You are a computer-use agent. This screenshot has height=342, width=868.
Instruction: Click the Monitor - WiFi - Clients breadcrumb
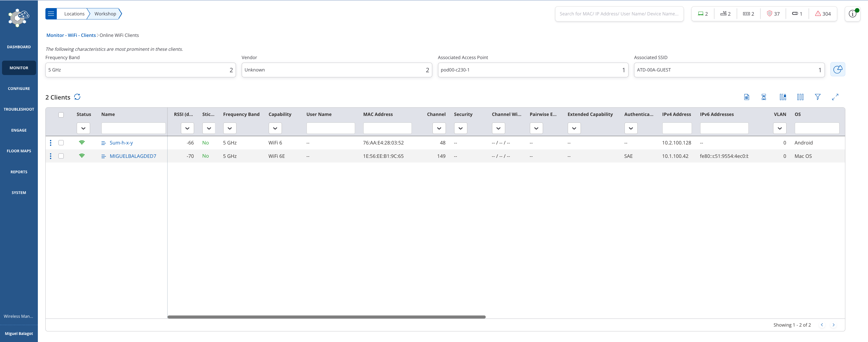[71, 35]
